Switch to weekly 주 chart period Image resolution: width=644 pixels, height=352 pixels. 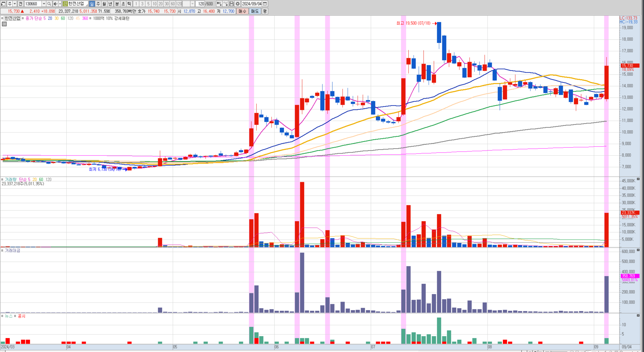point(98,4)
